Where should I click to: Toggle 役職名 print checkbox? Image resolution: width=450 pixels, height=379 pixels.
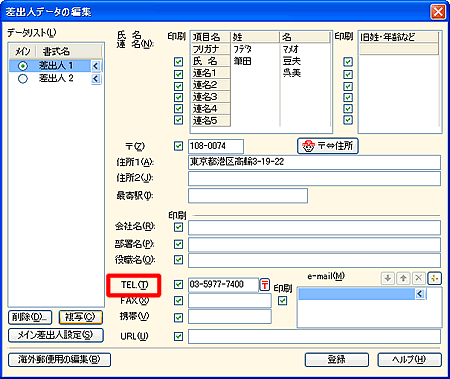click(178, 259)
